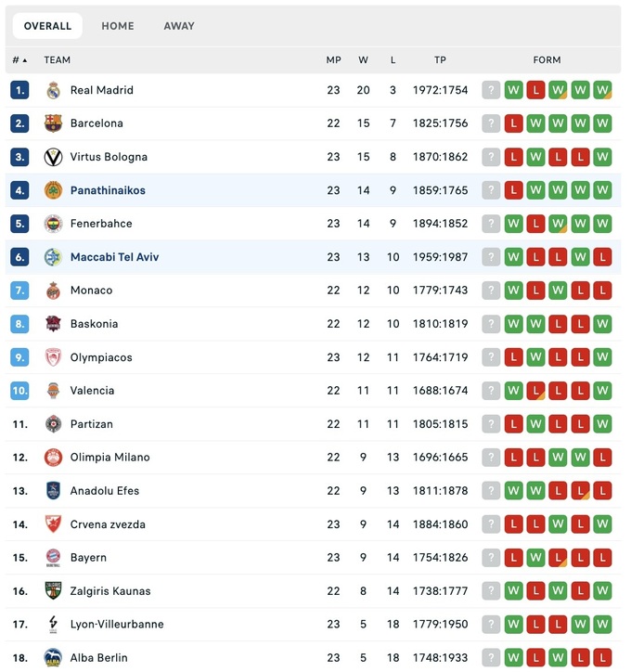Click the Olympiacos team logo icon
Viewport: 631px width, 672px height.
click(x=53, y=357)
